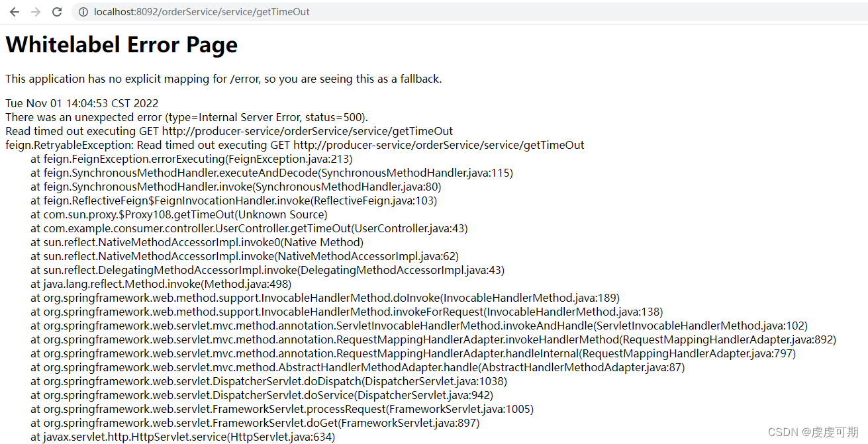Click the SynchronousMethodHandler.executeAndDecode stack line
This screenshot has width=868, height=444.
tap(271, 173)
